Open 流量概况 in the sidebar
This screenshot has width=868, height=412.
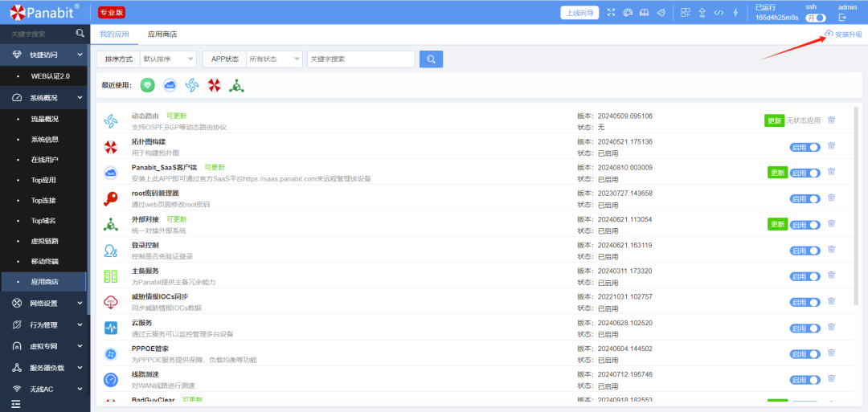click(44, 119)
